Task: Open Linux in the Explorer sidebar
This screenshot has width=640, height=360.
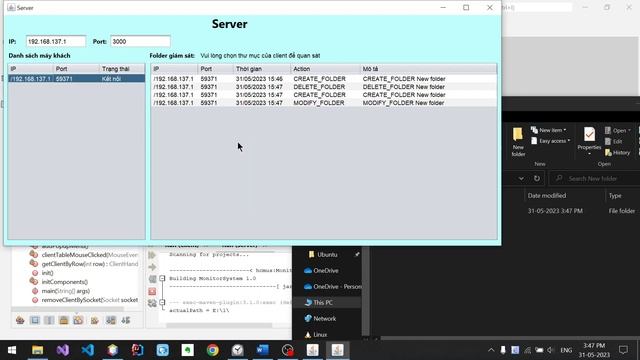Action: (x=320, y=334)
